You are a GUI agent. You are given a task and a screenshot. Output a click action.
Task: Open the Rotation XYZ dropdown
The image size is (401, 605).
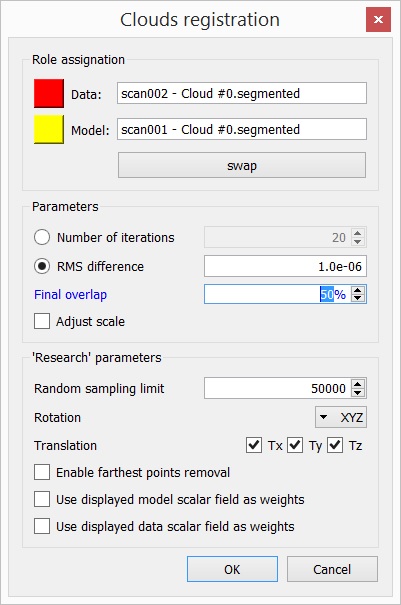pyautogui.click(x=341, y=417)
